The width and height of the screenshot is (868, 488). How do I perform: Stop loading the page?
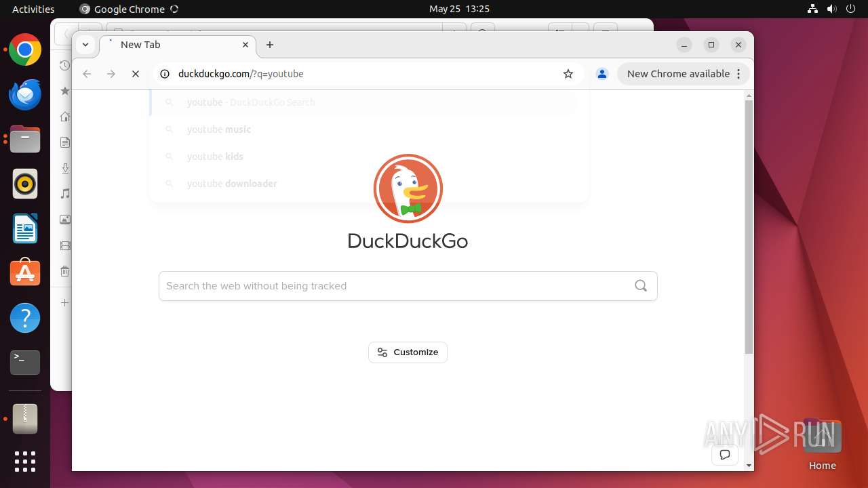(136, 74)
